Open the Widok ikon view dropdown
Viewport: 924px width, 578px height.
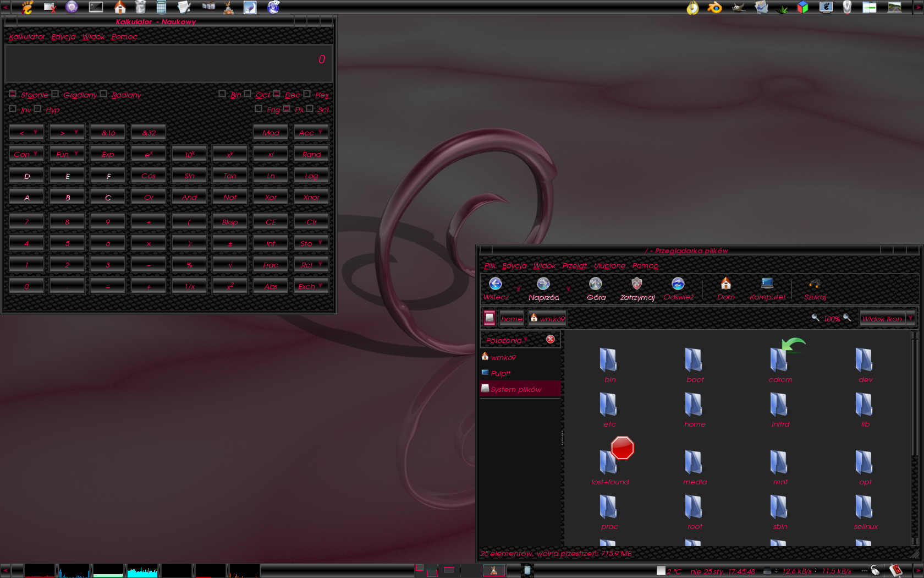click(887, 318)
